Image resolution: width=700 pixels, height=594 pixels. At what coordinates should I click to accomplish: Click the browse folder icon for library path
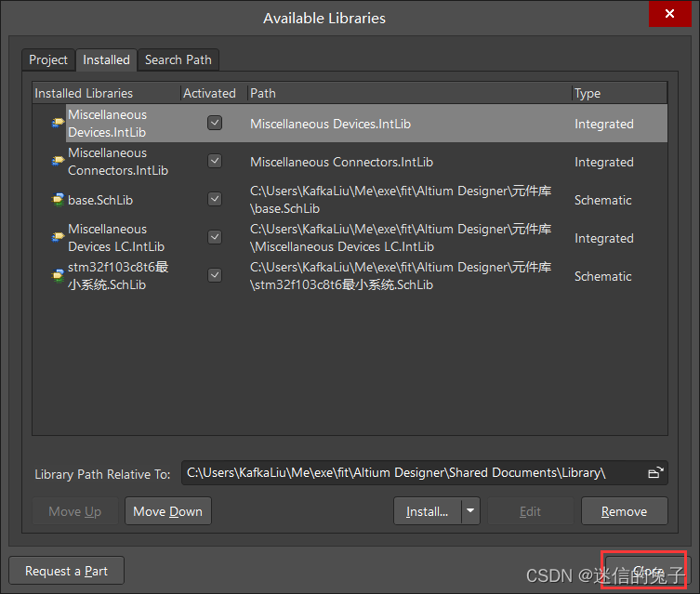655,473
